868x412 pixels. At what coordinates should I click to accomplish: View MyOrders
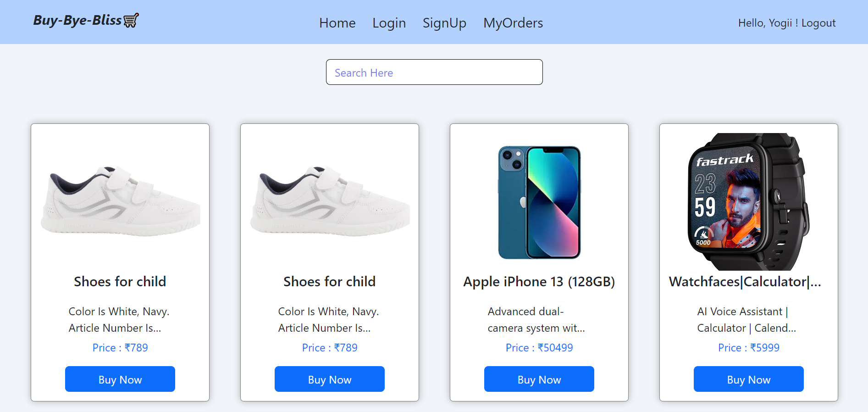[513, 23]
